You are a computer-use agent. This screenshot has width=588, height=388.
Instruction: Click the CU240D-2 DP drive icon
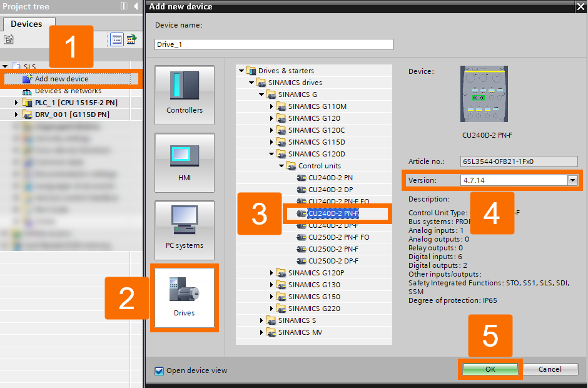[302, 190]
